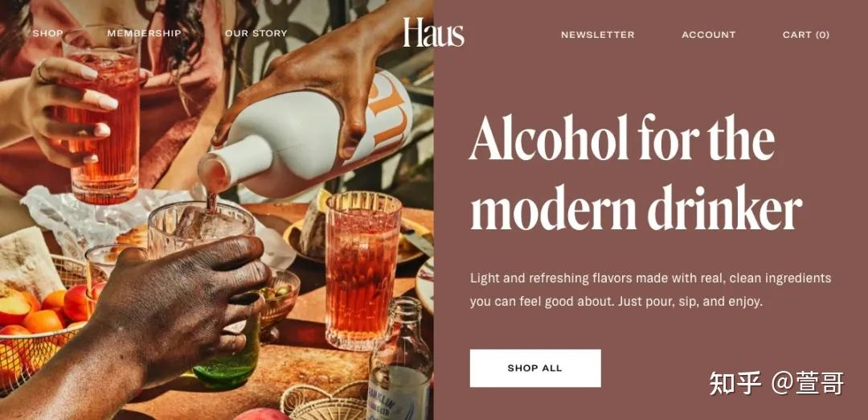Click the 'Alcohol for the modern drinker' headline
The image size is (868, 420).
(636, 172)
